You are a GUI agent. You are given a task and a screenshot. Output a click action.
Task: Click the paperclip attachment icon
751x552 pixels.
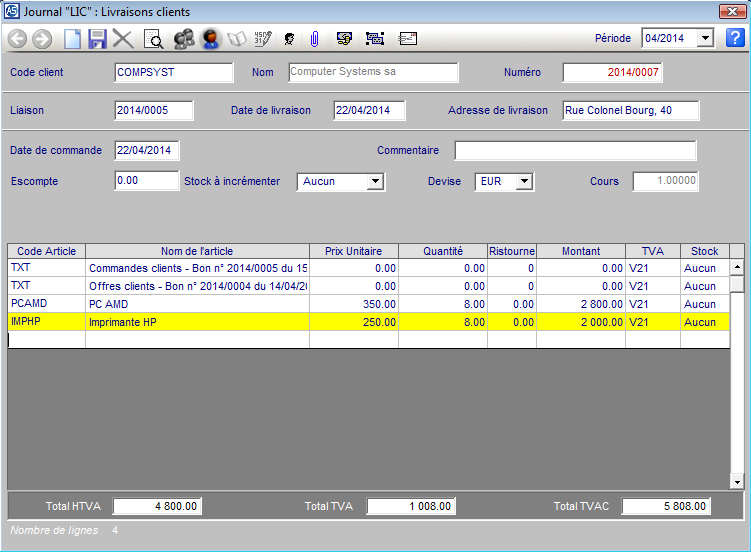313,39
